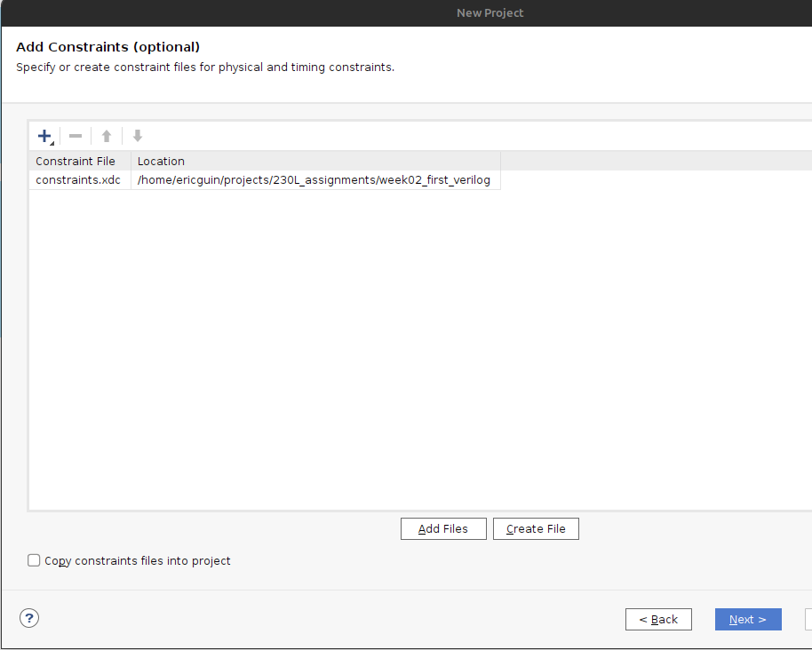812x650 pixels.
Task: Click the minus icon to remove file
Action: pos(76,136)
